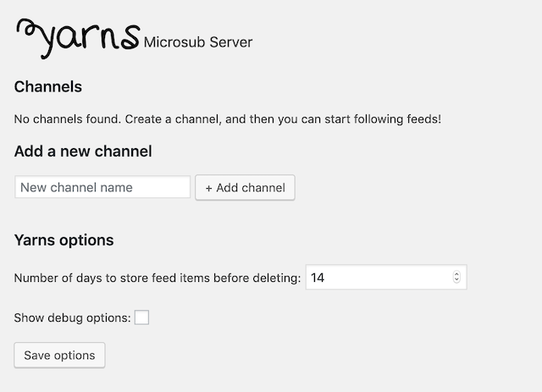Image resolution: width=542 pixels, height=392 pixels.
Task: Click the Add channel button
Action: [x=245, y=187]
